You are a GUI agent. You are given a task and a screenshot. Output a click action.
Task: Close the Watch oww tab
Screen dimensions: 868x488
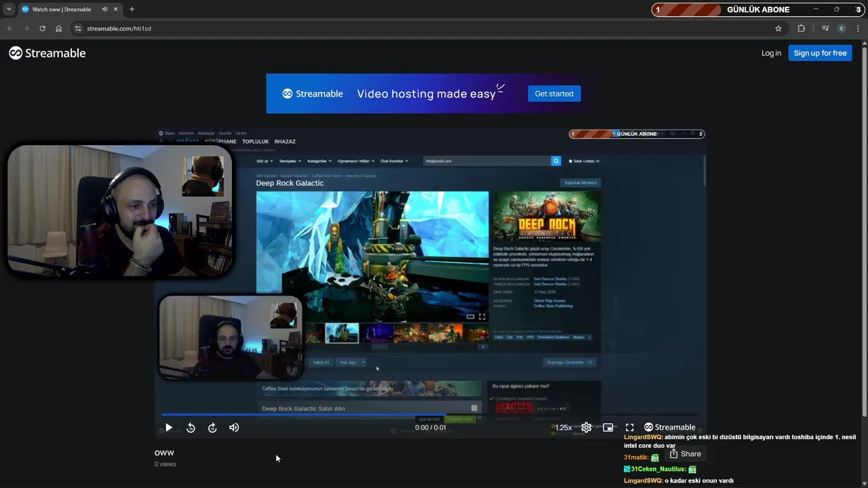(116, 9)
